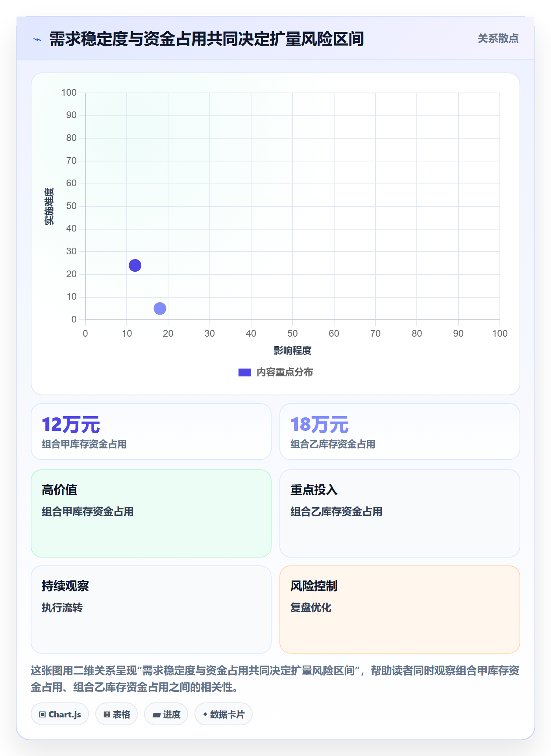Click 组合甲库存资金占用 label under 12万元

click(84, 444)
